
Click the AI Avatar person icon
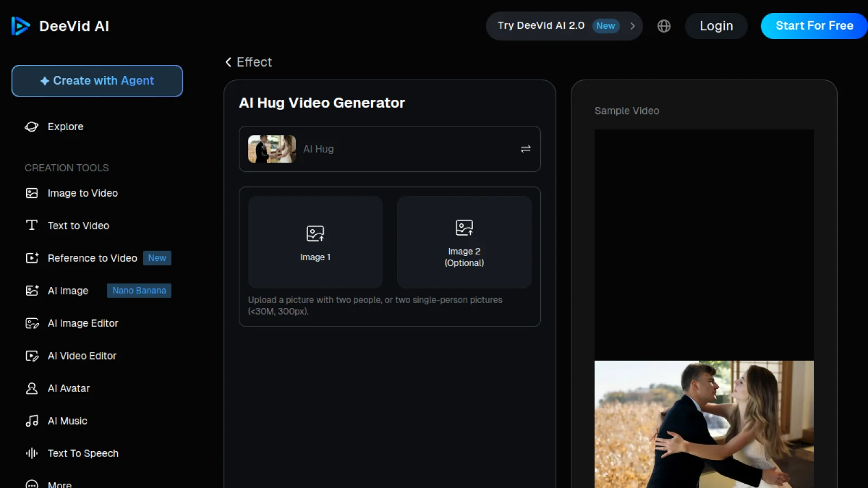pyautogui.click(x=32, y=388)
